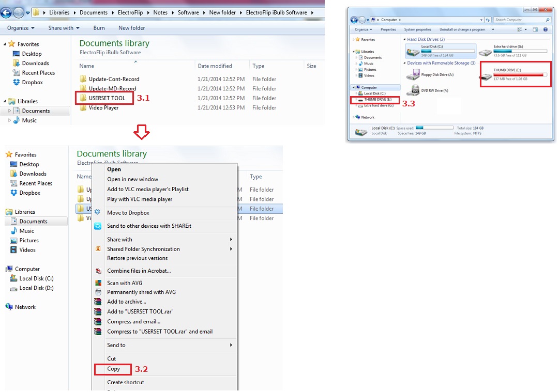Click the SHAREit send-to-devices icon
The width and height of the screenshot is (559, 392).
pos(97,226)
